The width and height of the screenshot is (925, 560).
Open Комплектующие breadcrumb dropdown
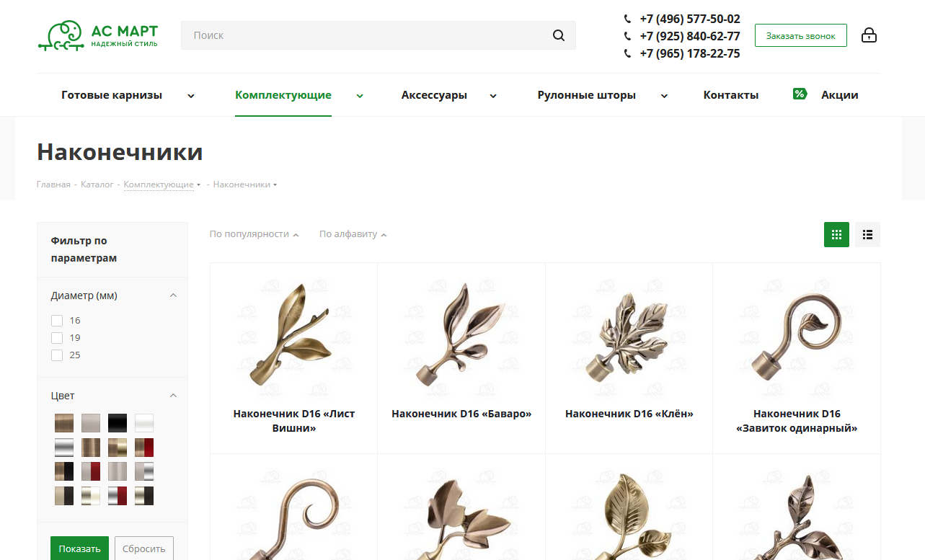(x=198, y=185)
